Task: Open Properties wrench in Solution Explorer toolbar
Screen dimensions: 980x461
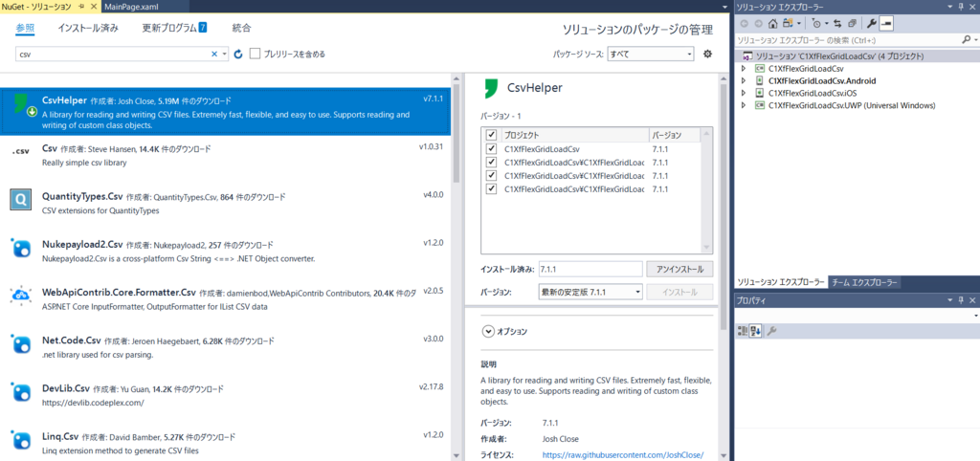Action: tap(871, 23)
